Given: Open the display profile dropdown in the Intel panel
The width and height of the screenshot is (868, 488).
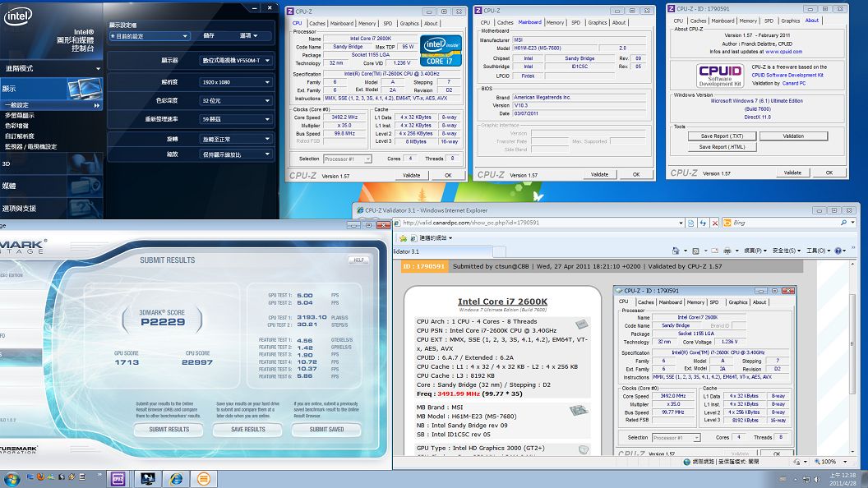Looking at the screenshot, I should coord(150,36).
